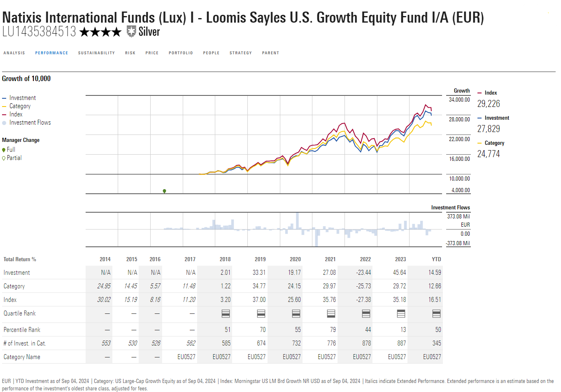Click the 2023 Investment return 45.64

pos(399,273)
